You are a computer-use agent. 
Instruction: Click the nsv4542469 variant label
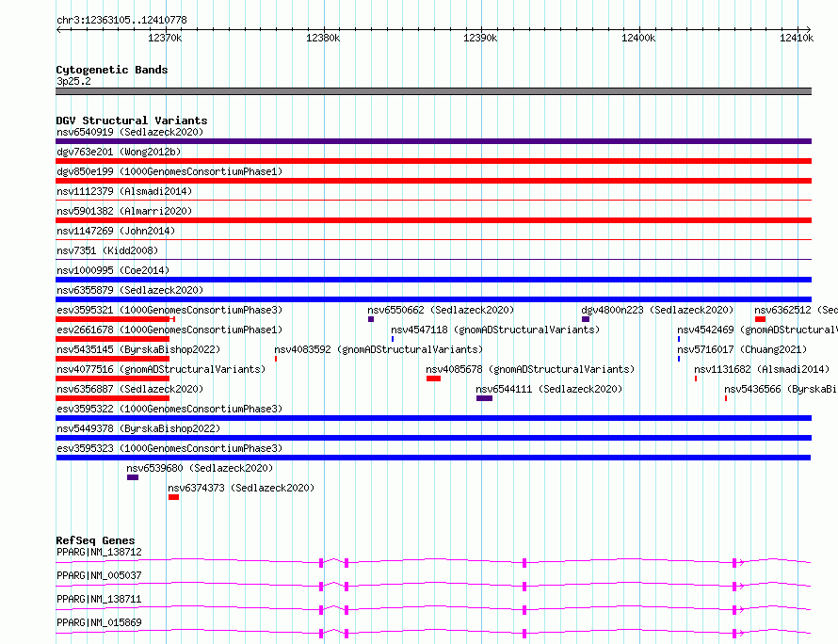click(x=757, y=330)
